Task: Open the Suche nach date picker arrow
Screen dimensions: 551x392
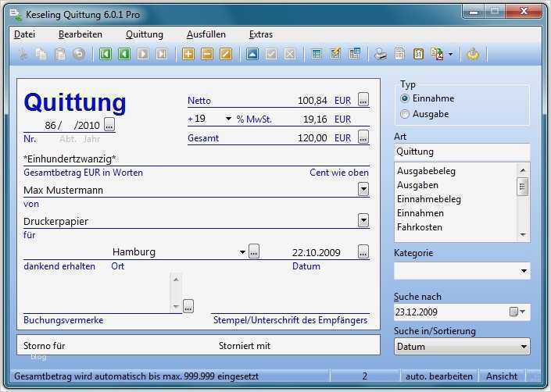Action: (522, 312)
